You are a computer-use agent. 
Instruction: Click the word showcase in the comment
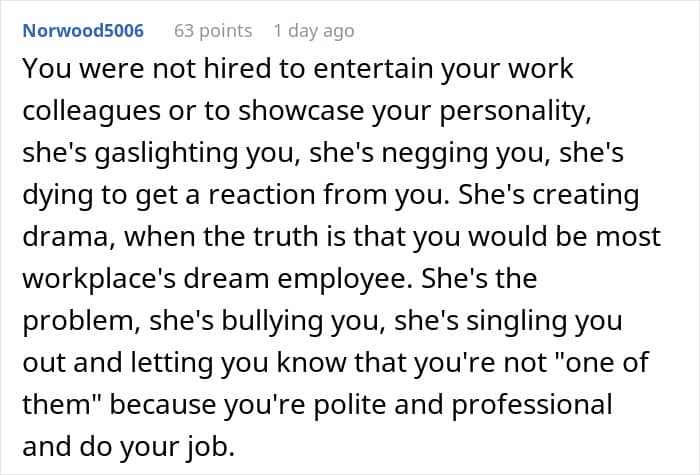point(301,111)
